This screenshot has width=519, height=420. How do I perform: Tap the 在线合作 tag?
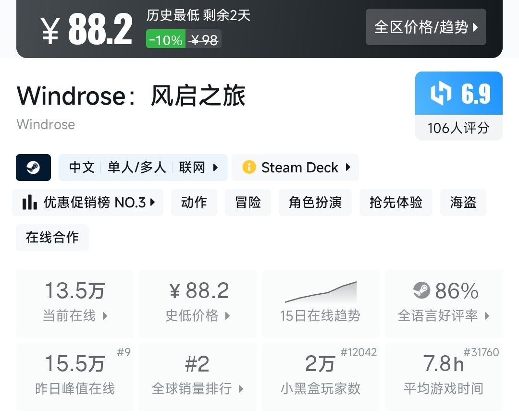pyautogui.click(x=52, y=238)
